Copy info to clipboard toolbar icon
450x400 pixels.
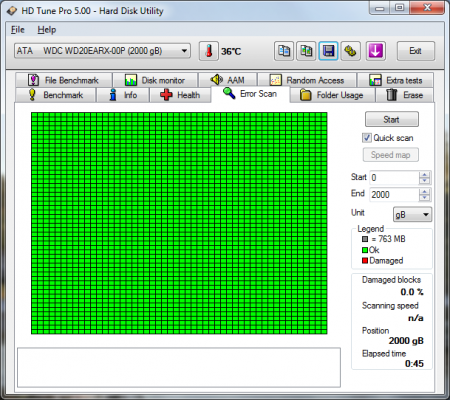[284, 51]
